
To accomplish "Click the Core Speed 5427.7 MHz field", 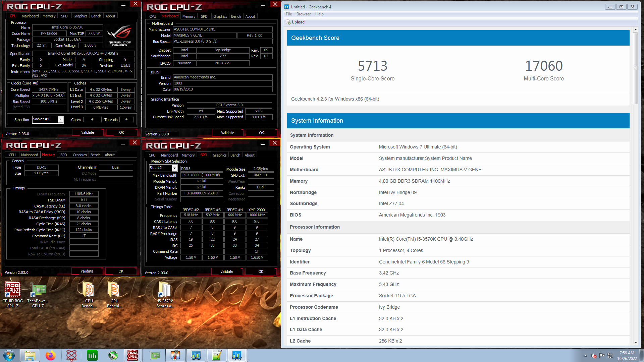I will pos(49,89).
